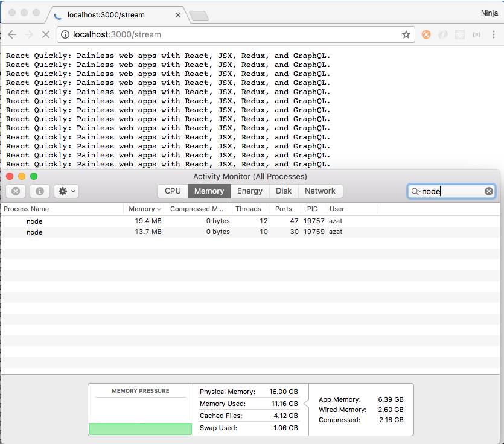
Task: Click the search field containing node
Action: [451, 191]
